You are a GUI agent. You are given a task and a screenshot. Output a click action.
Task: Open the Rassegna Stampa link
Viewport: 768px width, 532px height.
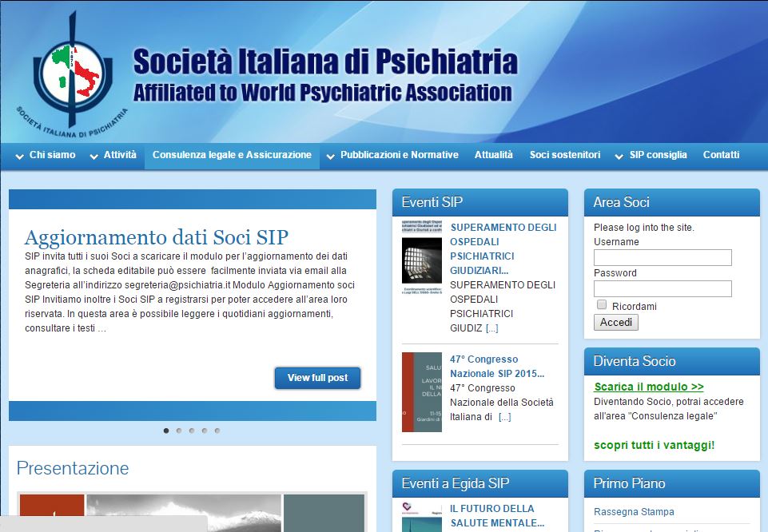pyautogui.click(x=634, y=512)
